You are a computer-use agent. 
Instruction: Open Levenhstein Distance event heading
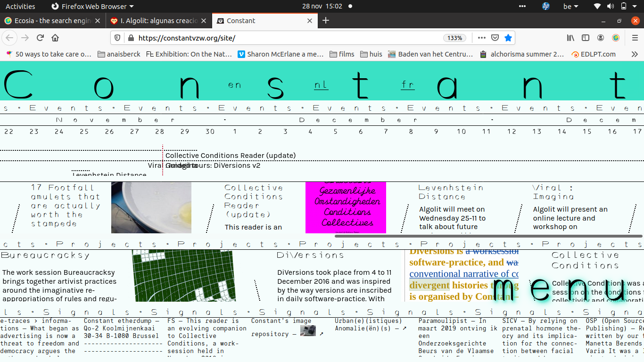coord(451,192)
